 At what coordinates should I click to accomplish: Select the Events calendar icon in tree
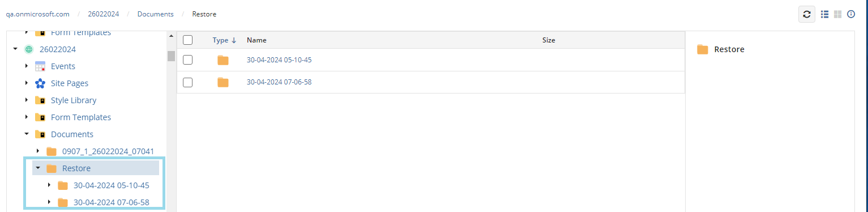(40, 66)
